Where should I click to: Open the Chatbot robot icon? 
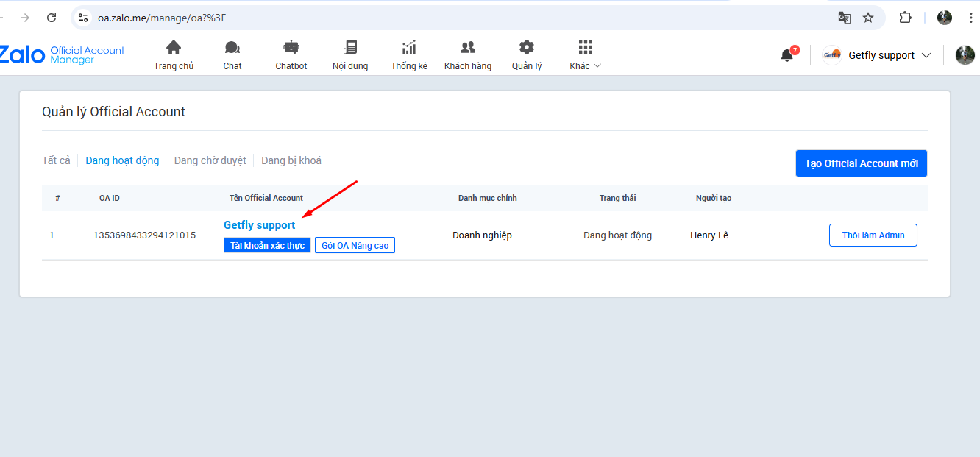pyautogui.click(x=291, y=48)
